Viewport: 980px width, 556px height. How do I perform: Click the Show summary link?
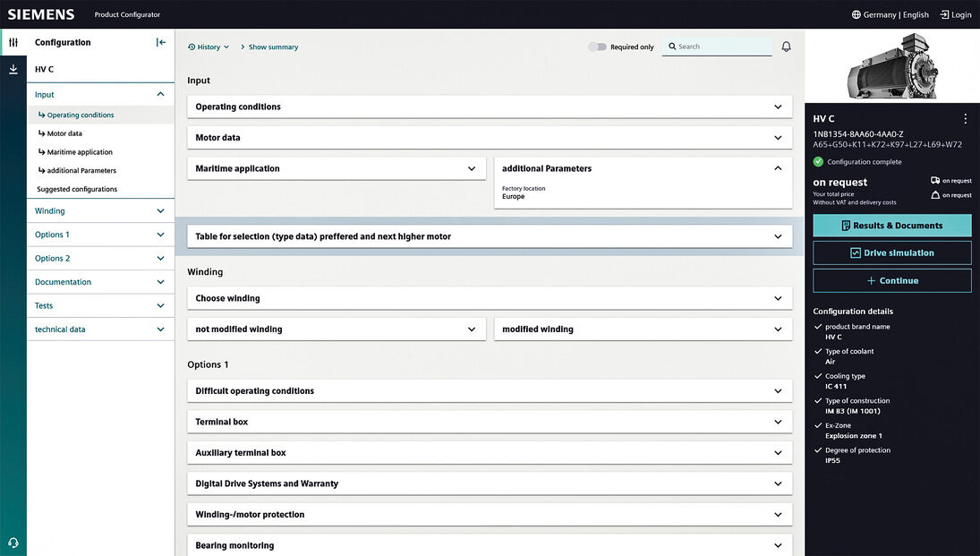[x=272, y=47]
